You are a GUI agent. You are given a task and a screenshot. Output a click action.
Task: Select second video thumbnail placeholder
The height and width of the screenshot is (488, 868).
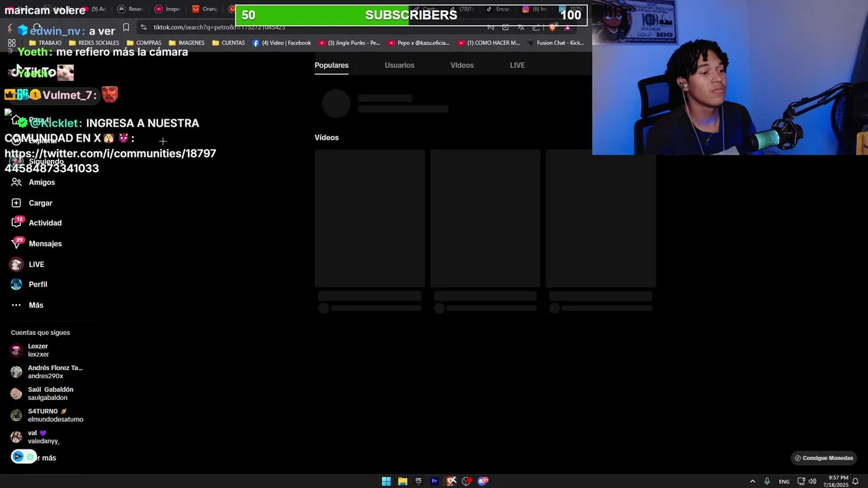485,218
